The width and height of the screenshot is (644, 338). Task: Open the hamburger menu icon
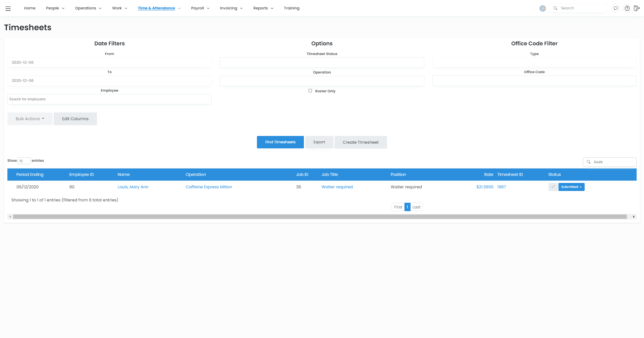(x=8, y=8)
